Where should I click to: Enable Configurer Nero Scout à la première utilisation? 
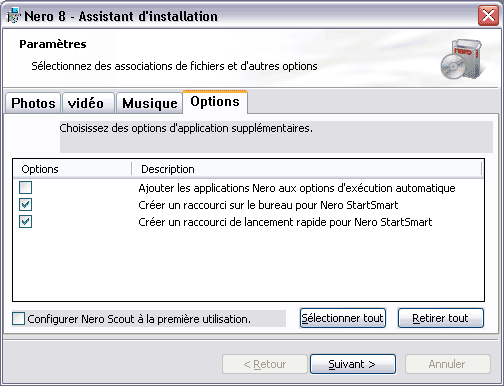[18, 319]
